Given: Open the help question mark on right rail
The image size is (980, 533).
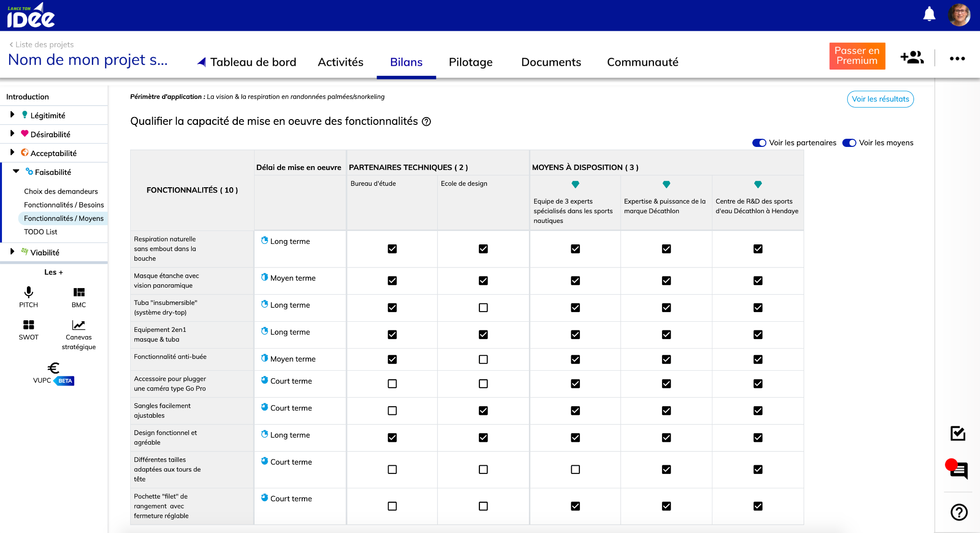Looking at the screenshot, I should click(959, 512).
